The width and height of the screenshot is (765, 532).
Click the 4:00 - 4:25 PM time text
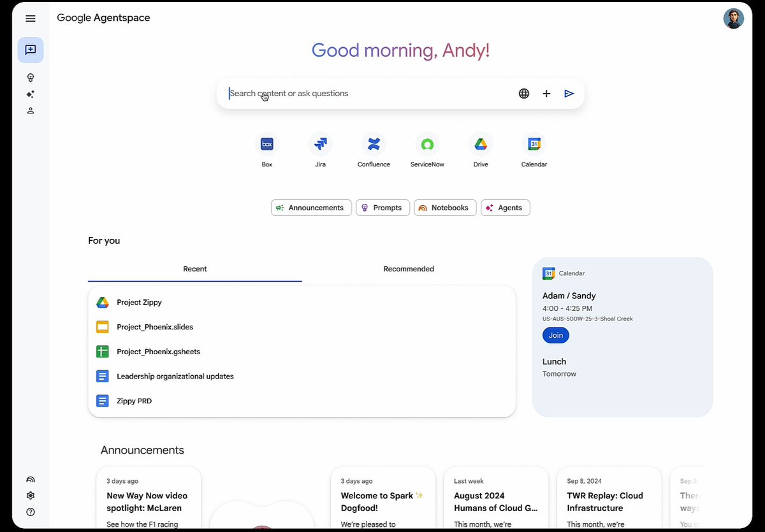click(x=567, y=308)
